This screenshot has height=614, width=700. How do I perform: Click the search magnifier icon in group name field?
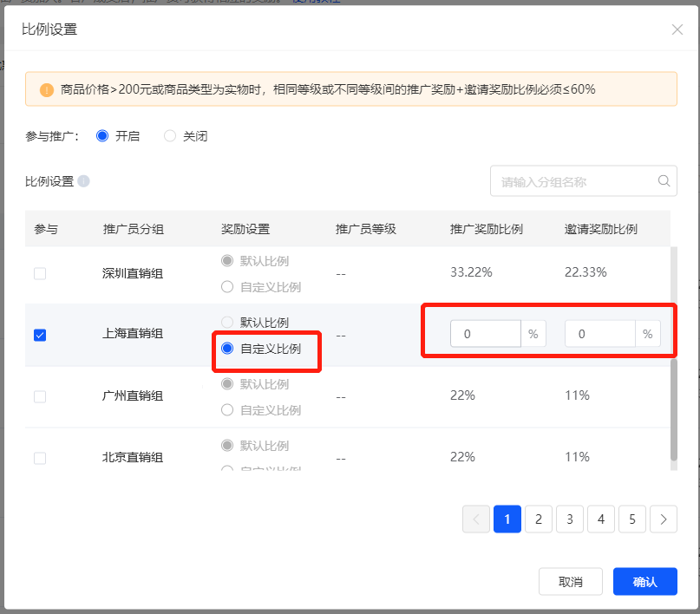point(664,180)
